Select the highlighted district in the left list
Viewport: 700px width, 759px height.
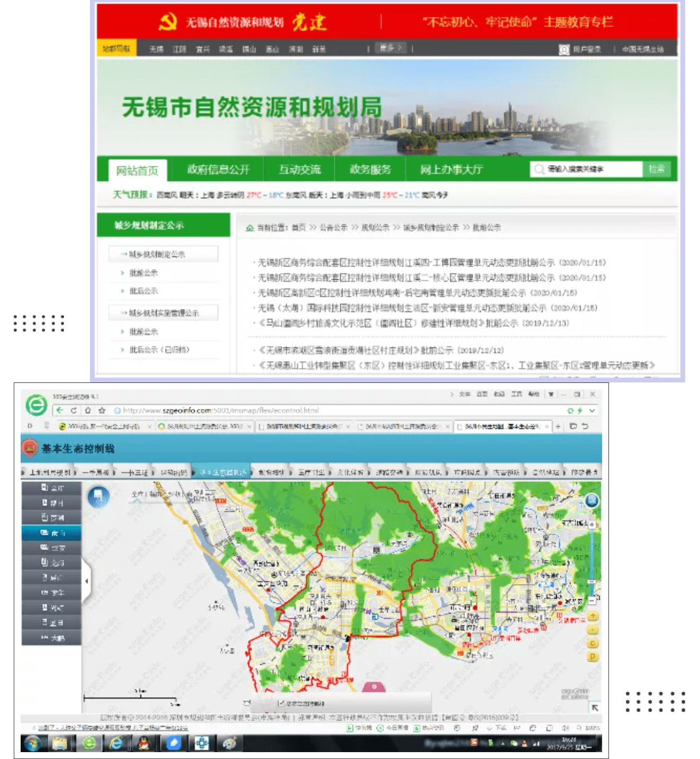point(52,533)
